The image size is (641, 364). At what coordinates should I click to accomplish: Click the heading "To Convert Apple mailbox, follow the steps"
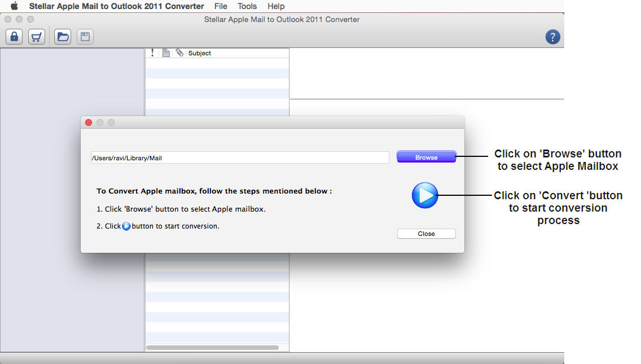(x=214, y=191)
